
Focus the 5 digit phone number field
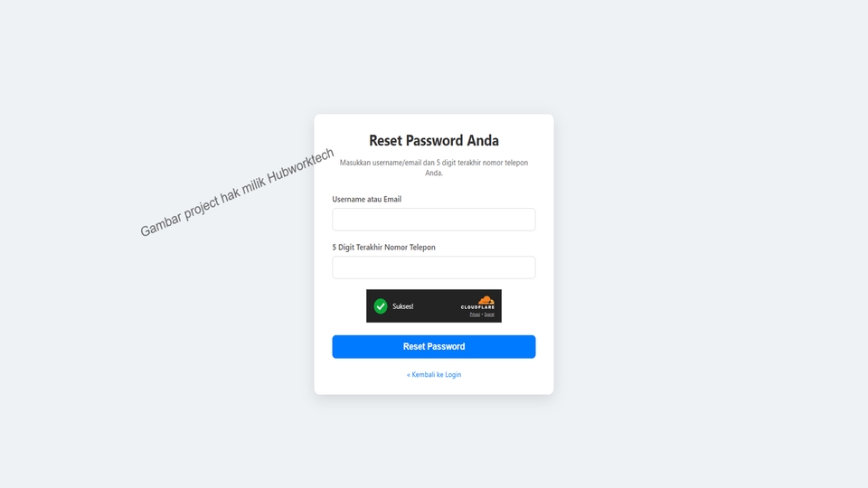[433, 267]
